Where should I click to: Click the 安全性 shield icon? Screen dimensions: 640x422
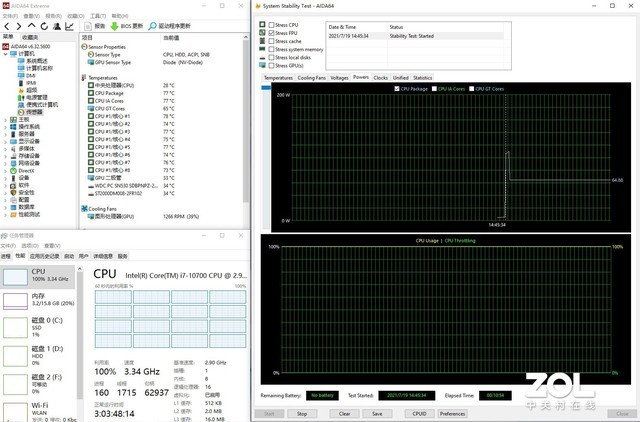pos(13,193)
